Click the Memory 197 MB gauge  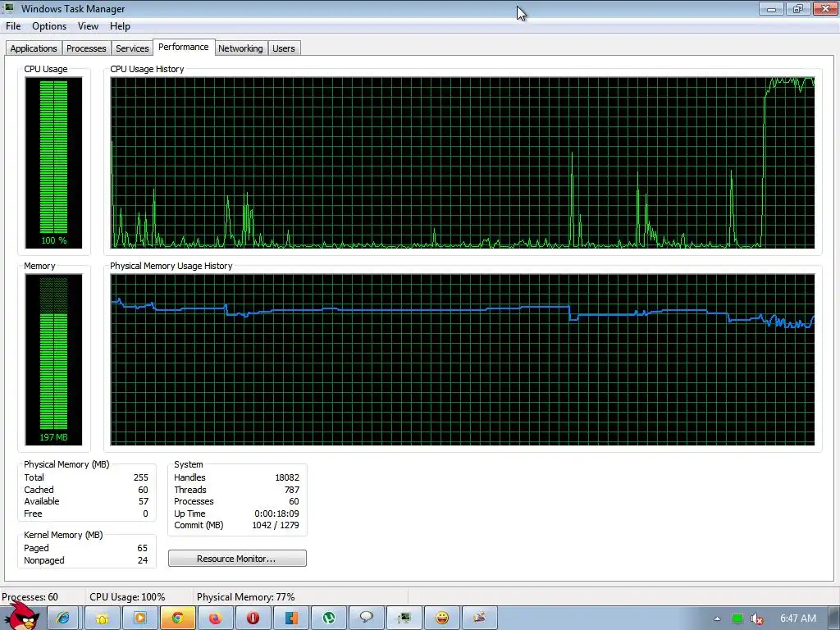pyautogui.click(x=53, y=359)
